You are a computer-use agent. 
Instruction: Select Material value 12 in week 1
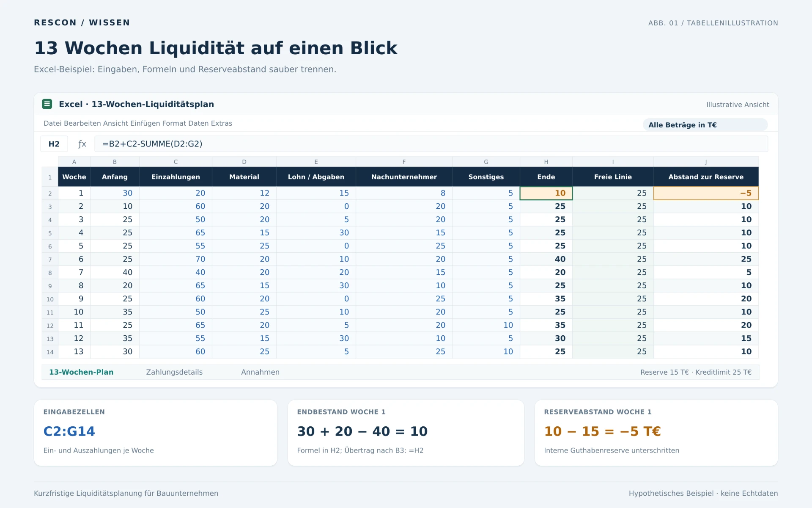point(244,193)
